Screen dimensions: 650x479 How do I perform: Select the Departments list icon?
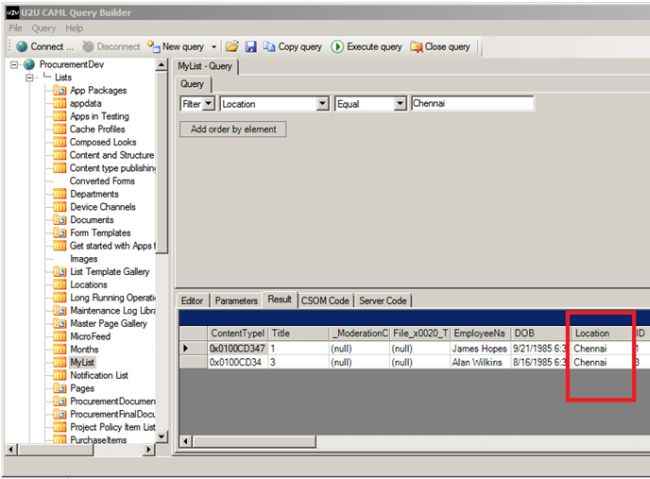click(60, 194)
